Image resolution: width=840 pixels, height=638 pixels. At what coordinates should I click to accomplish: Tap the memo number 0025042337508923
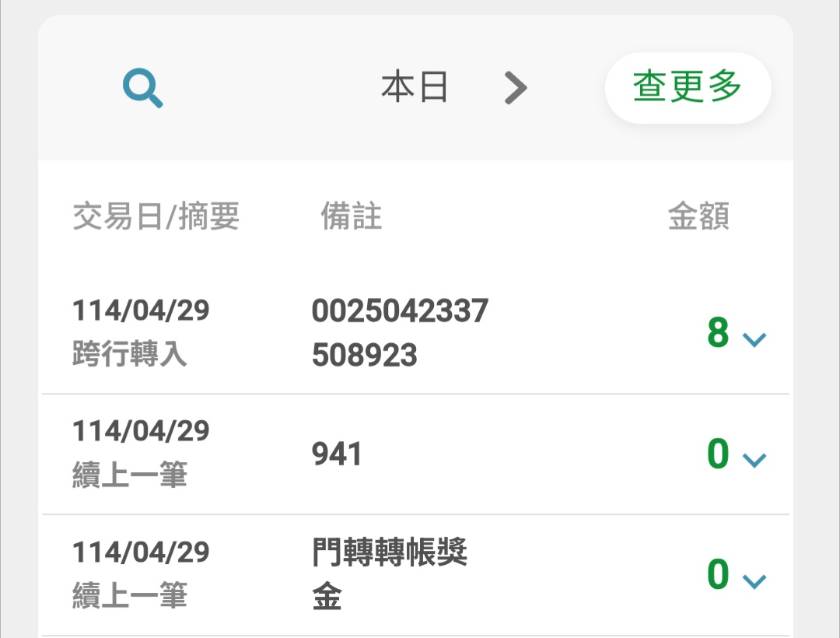[x=399, y=333]
